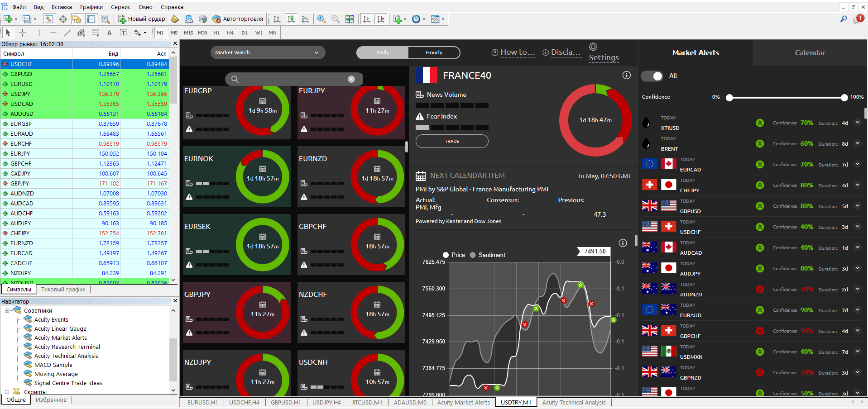
Task: Switch to Acuity Technical Analysis chart tab
Action: click(x=574, y=402)
